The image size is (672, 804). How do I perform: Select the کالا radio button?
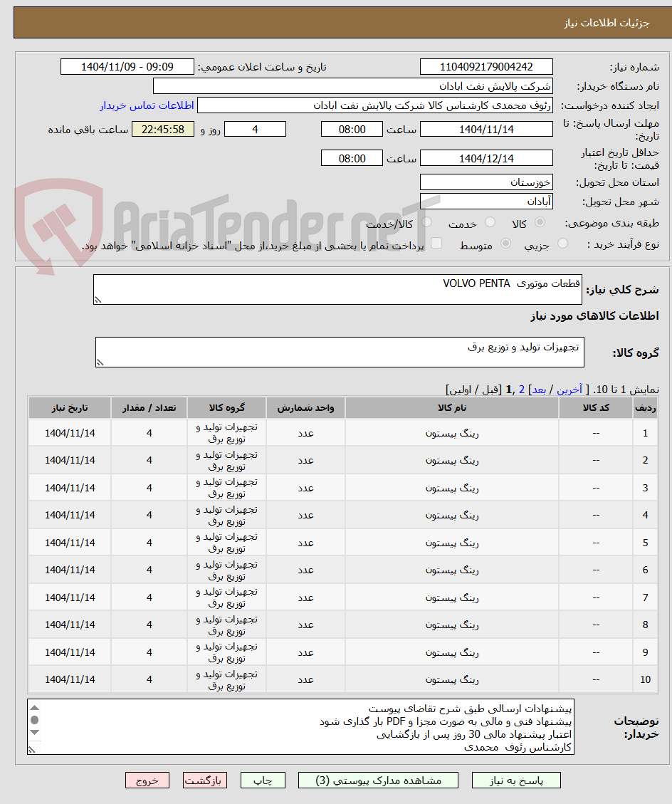(540, 222)
